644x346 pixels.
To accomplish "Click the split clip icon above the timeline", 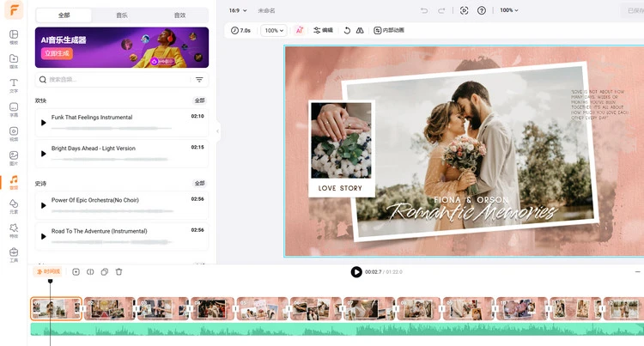I will coord(90,272).
